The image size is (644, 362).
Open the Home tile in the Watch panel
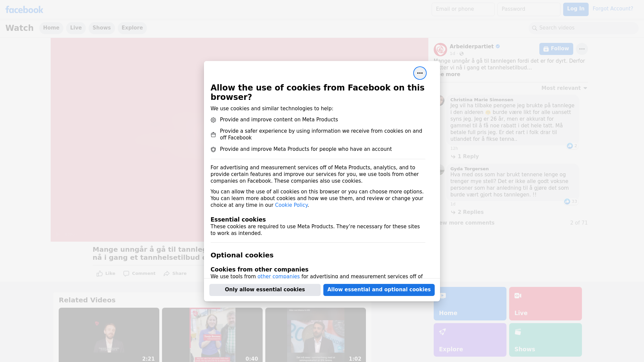(x=470, y=304)
